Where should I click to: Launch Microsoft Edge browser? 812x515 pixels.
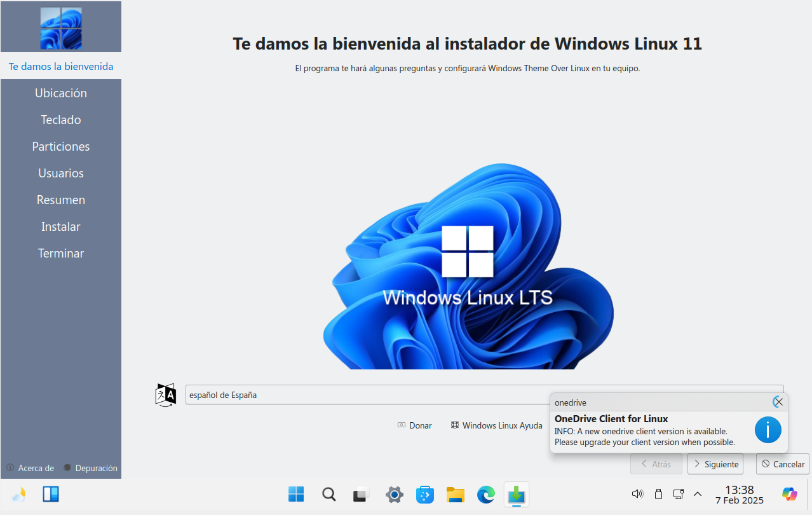pyautogui.click(x=485, y=494)
